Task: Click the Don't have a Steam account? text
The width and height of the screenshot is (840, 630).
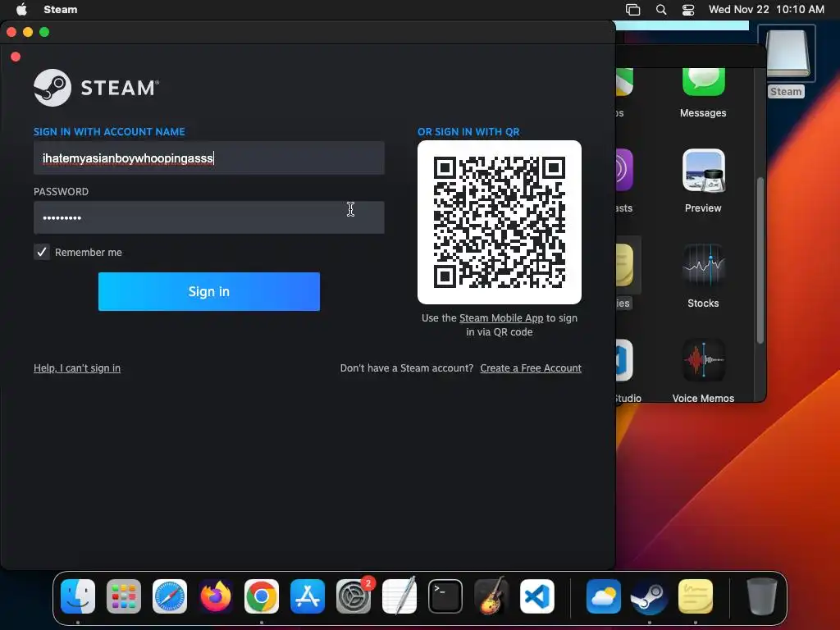Action: click(x=407, y=368)
